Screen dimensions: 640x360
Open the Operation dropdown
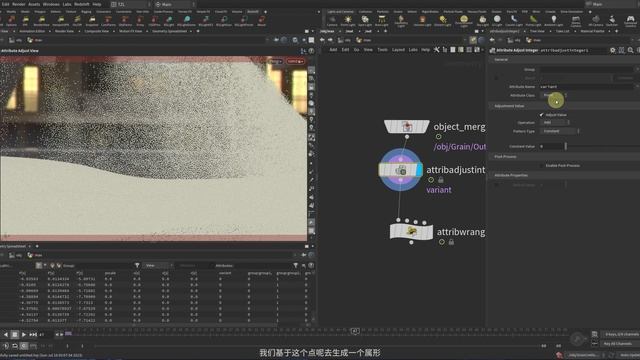point(555,122)
